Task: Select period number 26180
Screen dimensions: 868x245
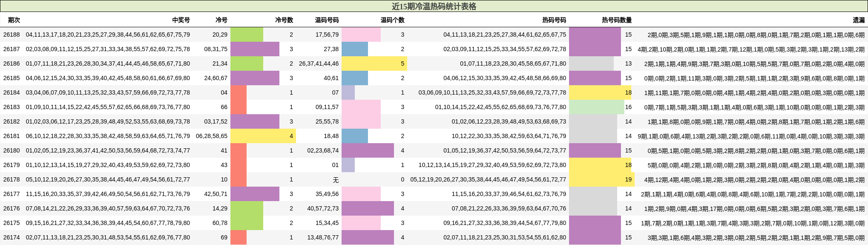Action: tap(11, 150)
